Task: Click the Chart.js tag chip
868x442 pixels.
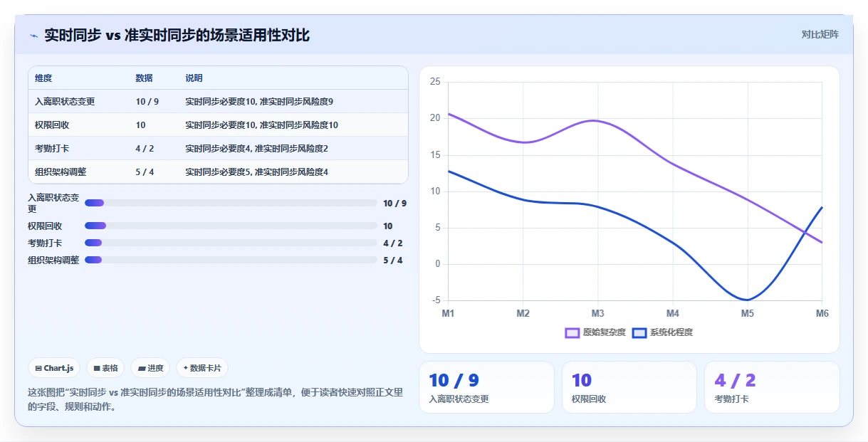Action: click(x=54, y=368)
